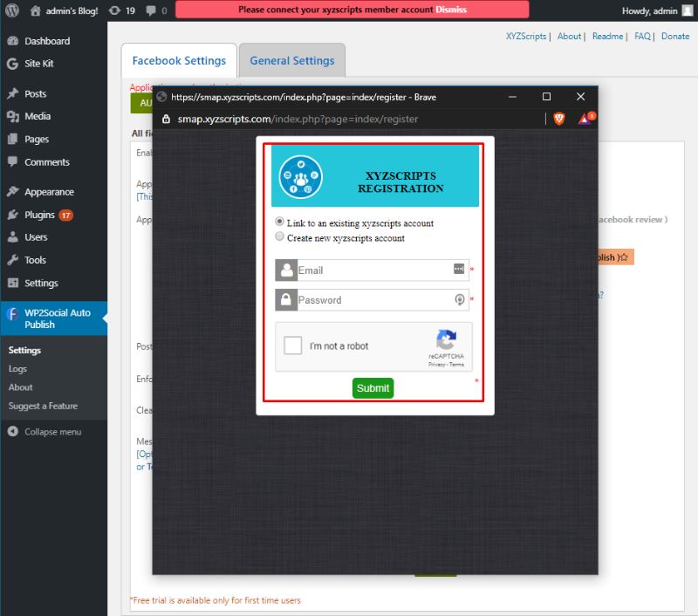Select Create new xyzscripts account
This screenshot has height=616, width=698.
point(279,236)
